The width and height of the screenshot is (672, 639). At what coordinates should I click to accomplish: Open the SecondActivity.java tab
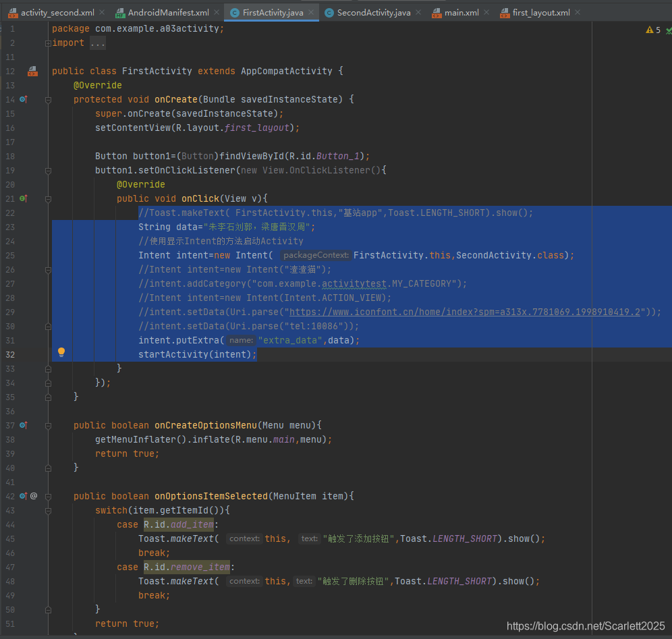(373, 12)
